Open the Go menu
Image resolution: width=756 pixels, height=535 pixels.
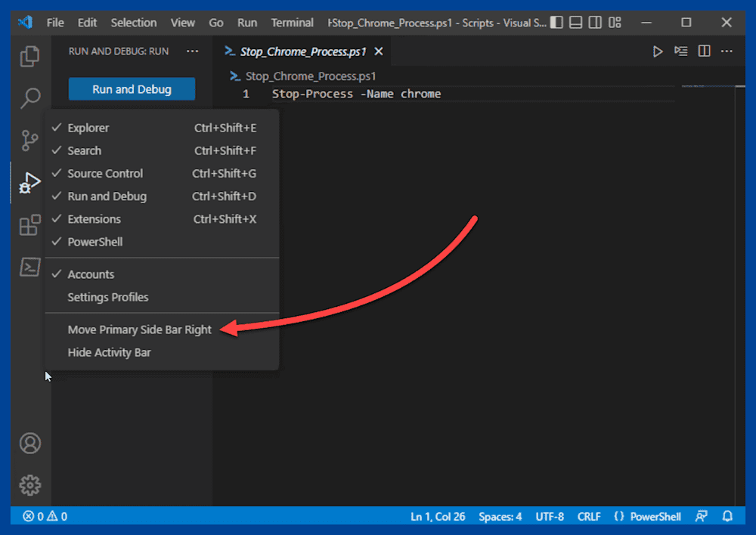pos(216,23)
